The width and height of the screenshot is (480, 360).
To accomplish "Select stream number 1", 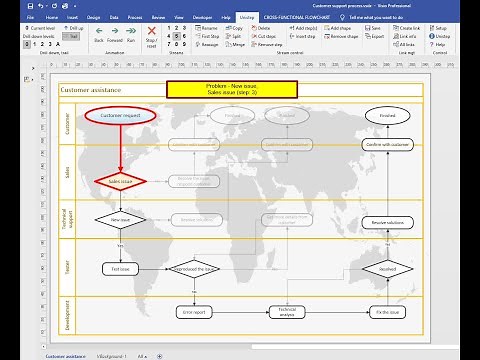I will [169, 28].
